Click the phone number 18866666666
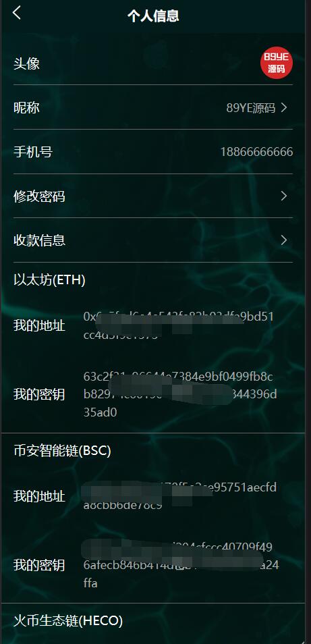 point(256,152)
